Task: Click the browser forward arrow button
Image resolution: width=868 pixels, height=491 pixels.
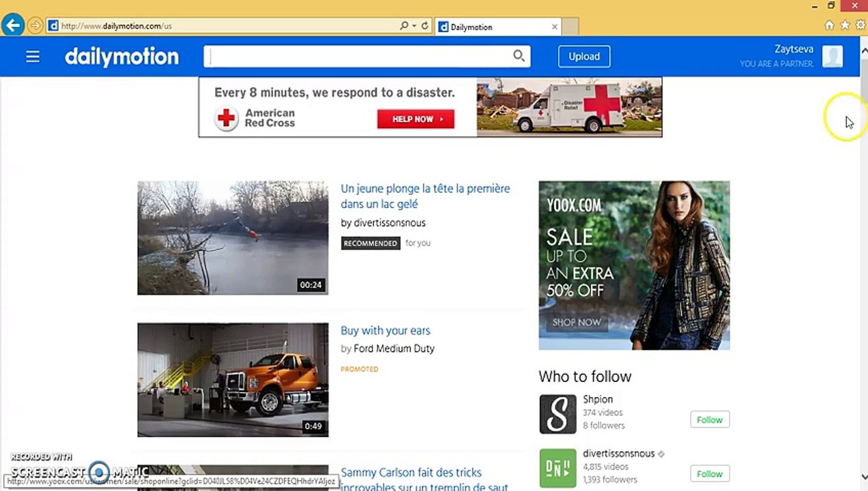Action: tap(35, 27)
